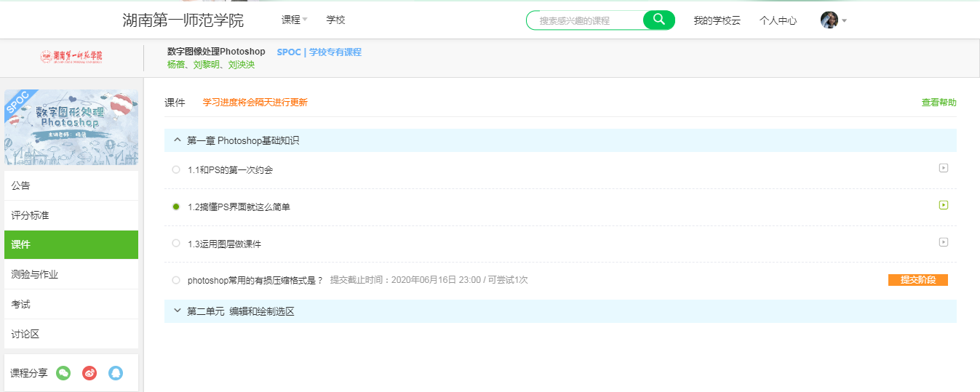The height and width of the screenshot is (392, 980).
Task: Select the radio circle beside lesson 1.1
Action: pos(176,169)
